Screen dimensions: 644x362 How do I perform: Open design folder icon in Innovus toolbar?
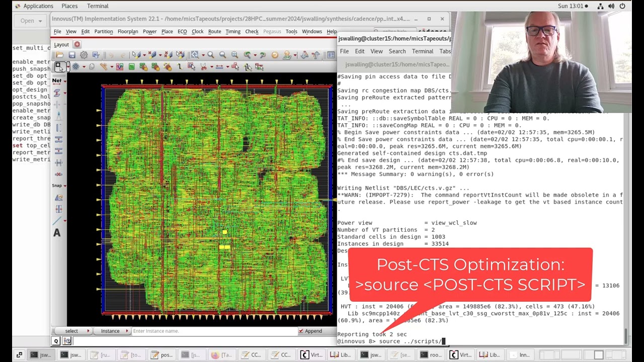click(x=59, y=55)
